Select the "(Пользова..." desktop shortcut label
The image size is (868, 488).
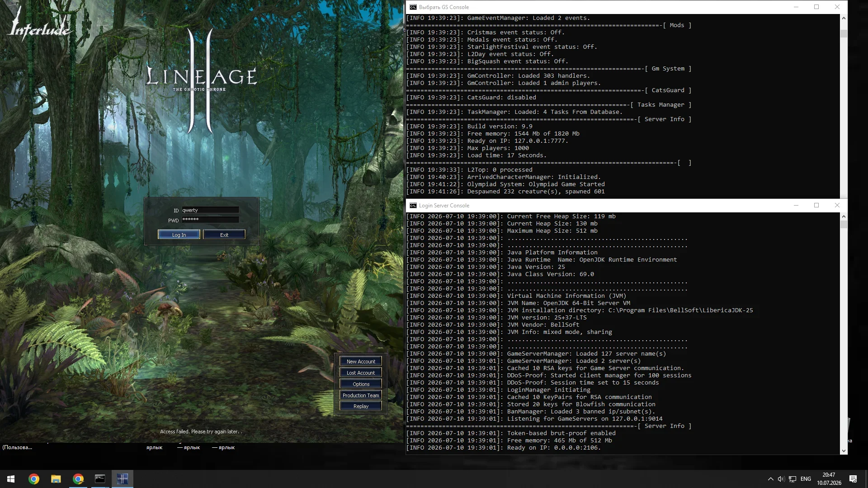pyautogui.click(x=17, y=447)
